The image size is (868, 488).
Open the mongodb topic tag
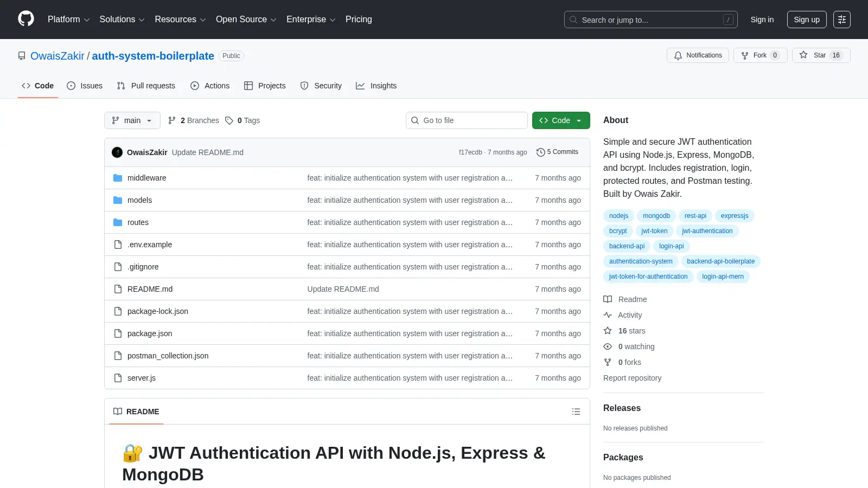tap(656, 216)
